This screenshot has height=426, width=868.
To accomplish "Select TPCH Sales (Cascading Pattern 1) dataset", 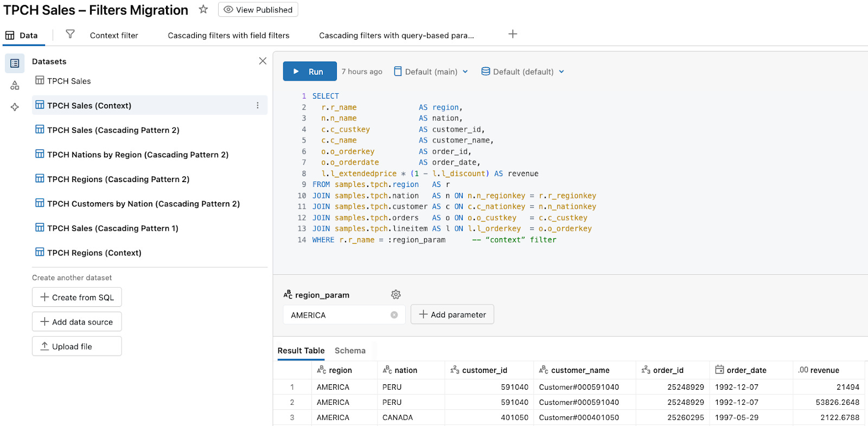I will click(149, 228).
